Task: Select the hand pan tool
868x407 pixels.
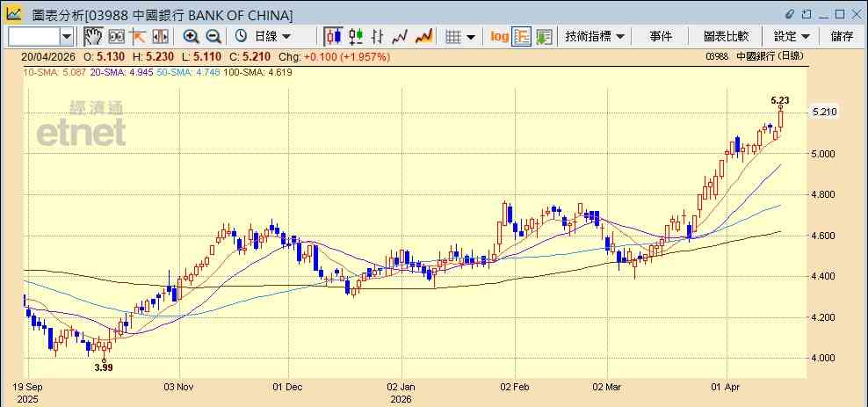Action: coord(93,37)
